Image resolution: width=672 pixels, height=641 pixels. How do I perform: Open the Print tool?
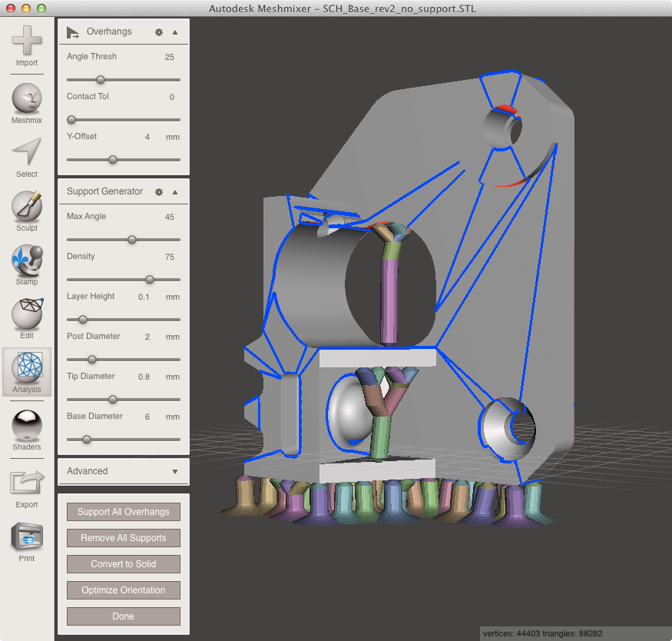coord(27,542)
